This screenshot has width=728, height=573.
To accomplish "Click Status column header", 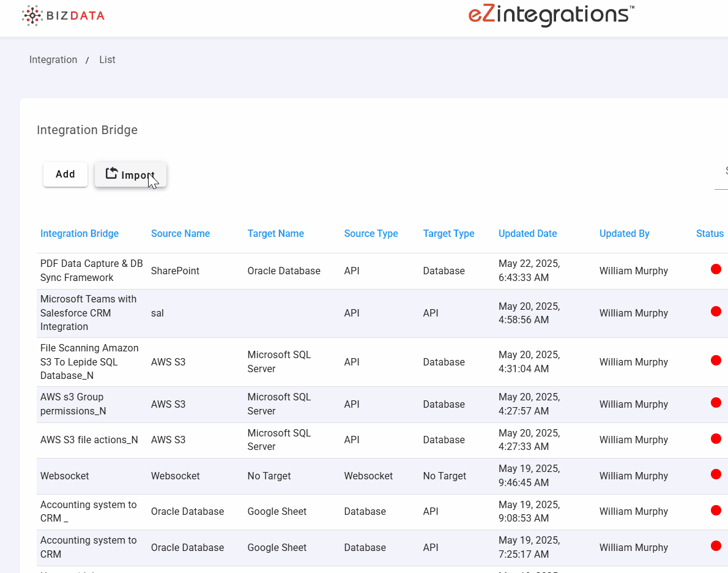I will (710, 234).
